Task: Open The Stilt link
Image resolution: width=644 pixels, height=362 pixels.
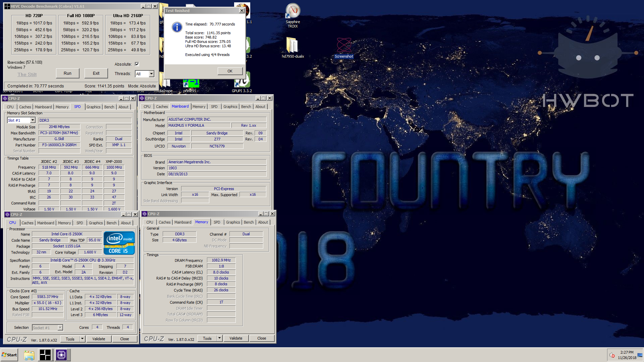Action: pyautogui.click(x=27, y=74)
